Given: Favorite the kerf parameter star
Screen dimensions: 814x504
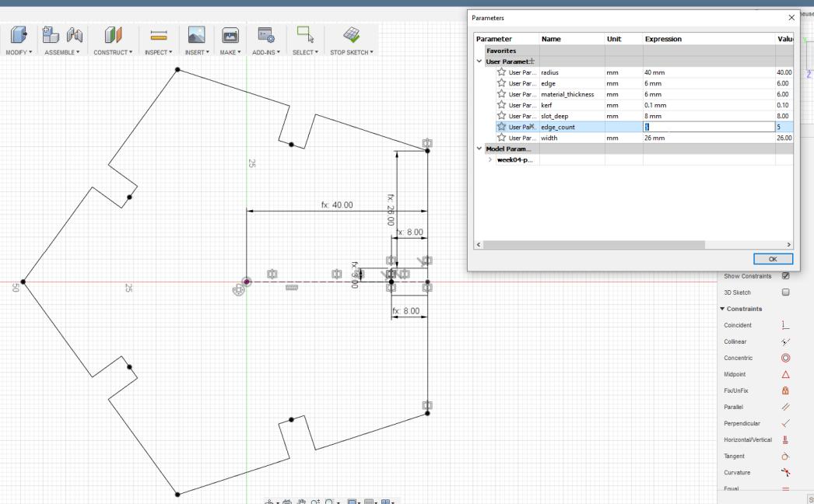Looking at the screenshot, I should (501, 105).
